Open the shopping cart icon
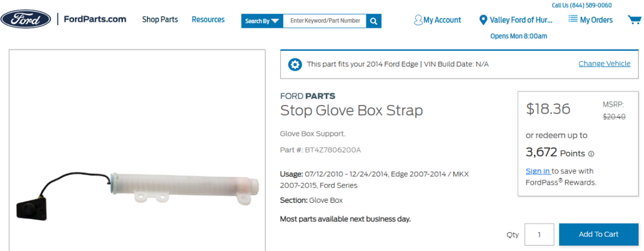 coord(634,20)
